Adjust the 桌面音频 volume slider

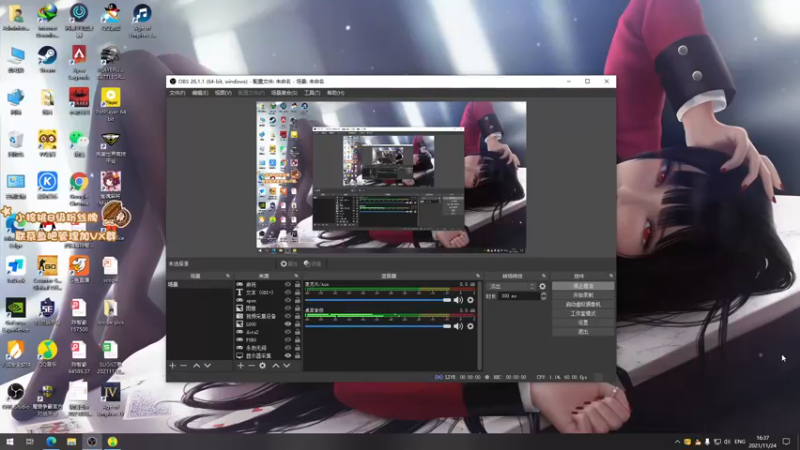coord(378,326)
